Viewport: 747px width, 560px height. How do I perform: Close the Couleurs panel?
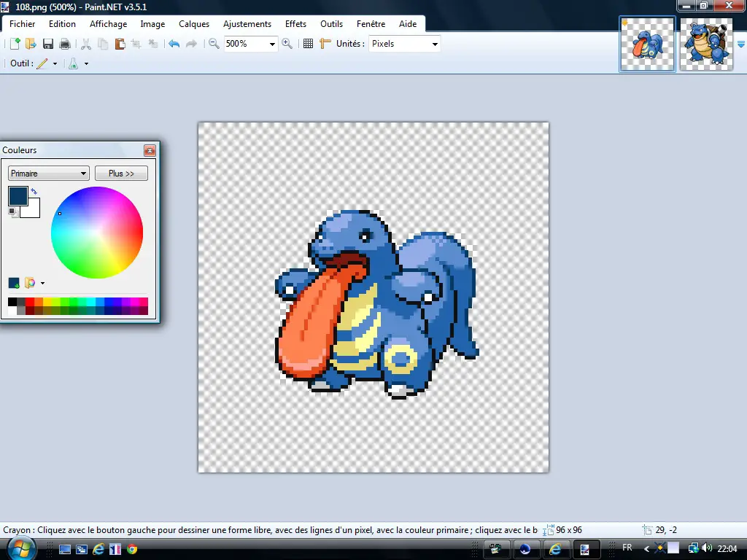click(x=150, y=150)
